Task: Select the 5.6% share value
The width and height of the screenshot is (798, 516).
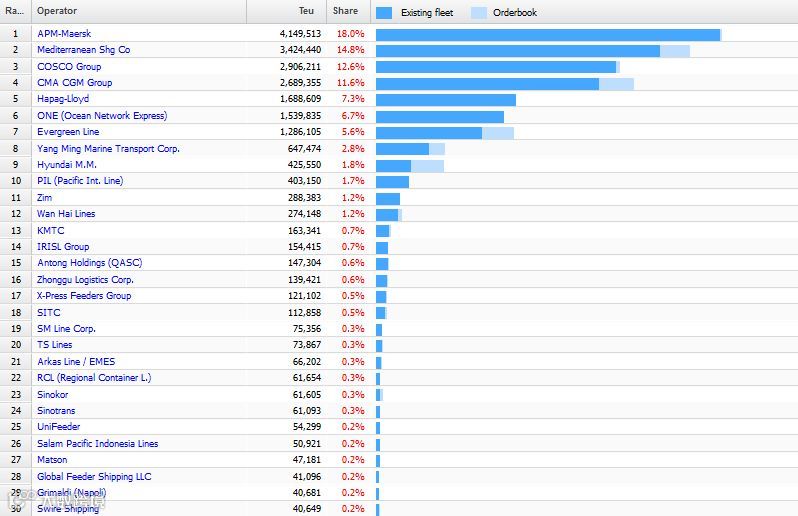Action: [x=353, y=132]
